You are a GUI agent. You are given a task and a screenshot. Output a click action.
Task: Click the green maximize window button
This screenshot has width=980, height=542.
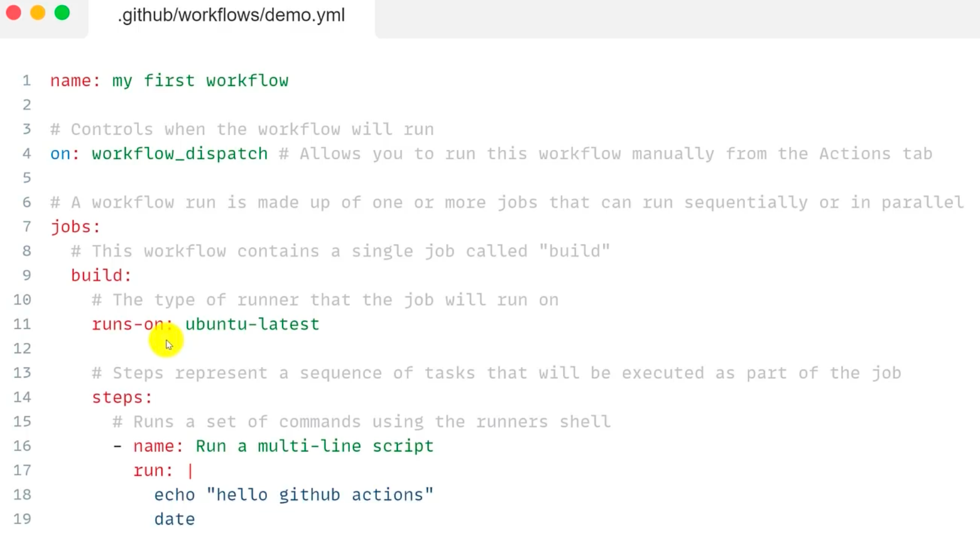[x=62, y=13]
